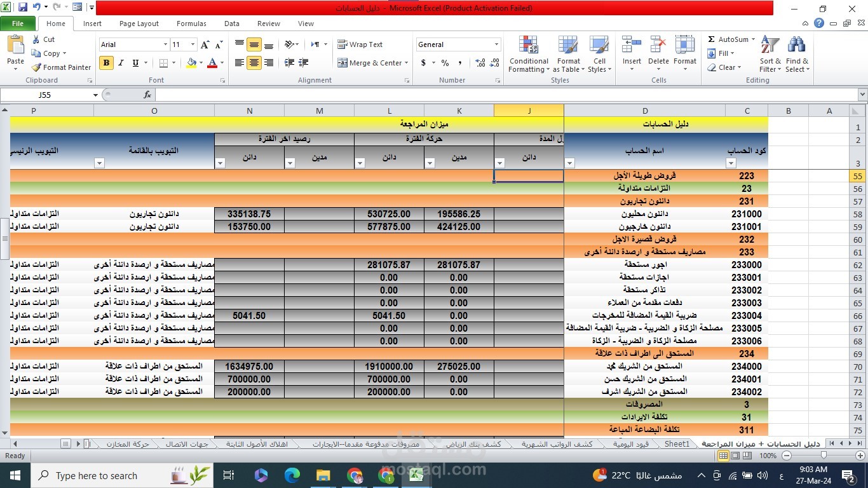Viewport: 868px width, 488px height.
Task: Expand the AutoSum dropdown arrow
Action: pyautogui.click(x=753, y=39)
